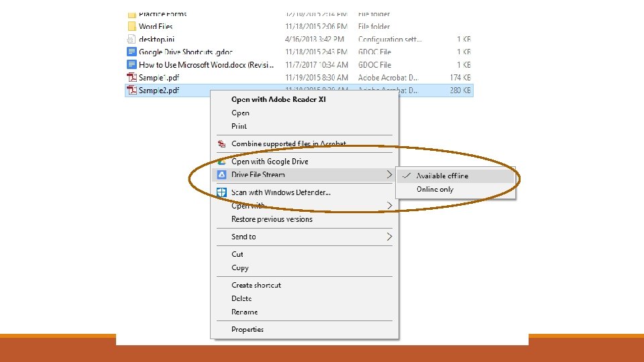The image size is (644, 362).
Task: Select Rename from context menu
Action: pyautogui.click(x=244, y=312)
